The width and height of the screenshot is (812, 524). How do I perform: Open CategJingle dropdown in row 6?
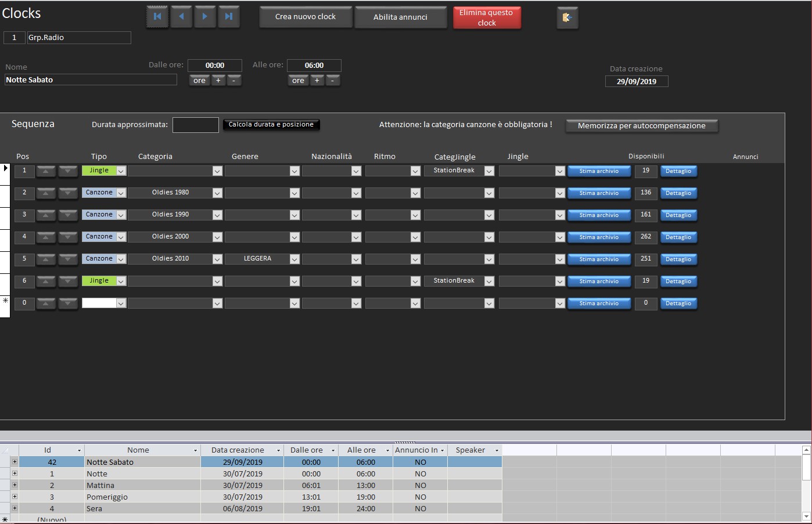[x=489, y=281]
